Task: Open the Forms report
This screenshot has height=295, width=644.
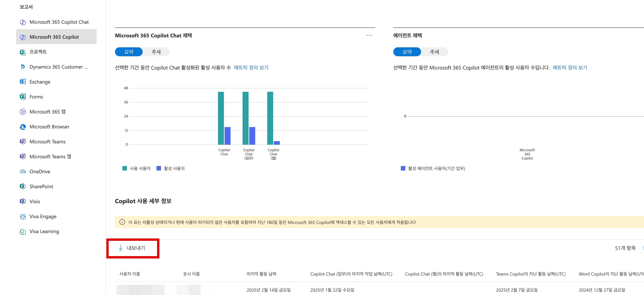Action: click(x=56, y=97)
